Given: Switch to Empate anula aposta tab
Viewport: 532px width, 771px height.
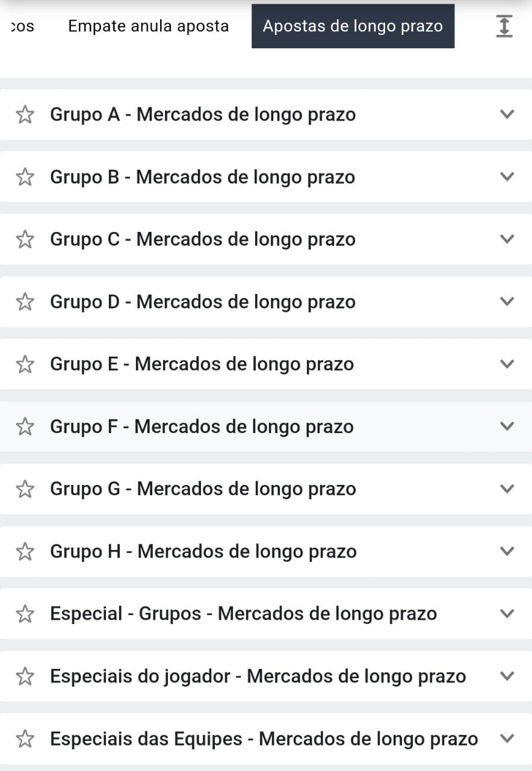Looking at the screenshot, I should point(148,26).
